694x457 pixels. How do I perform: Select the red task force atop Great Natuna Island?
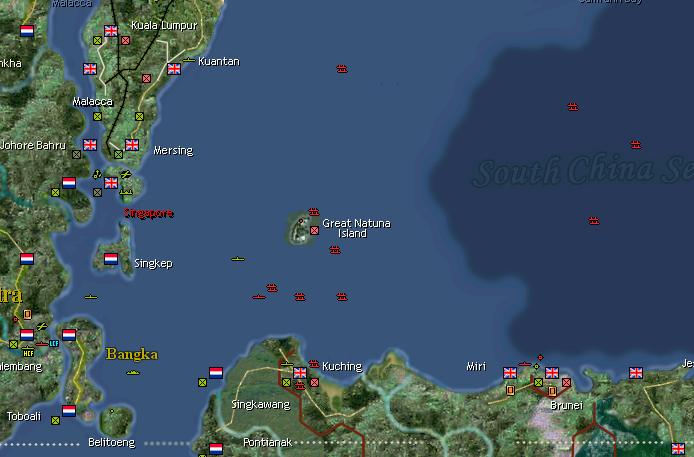(x=314, y=211)
